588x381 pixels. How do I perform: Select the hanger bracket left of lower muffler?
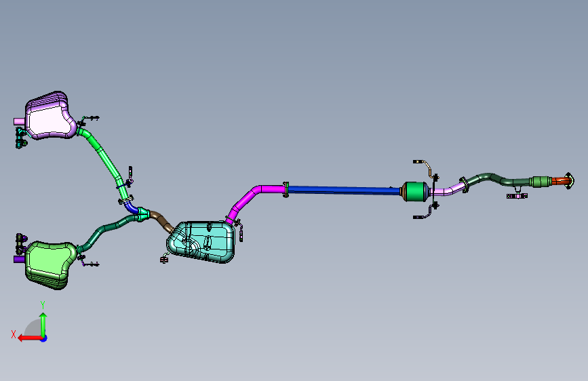[x=20, y=243]
